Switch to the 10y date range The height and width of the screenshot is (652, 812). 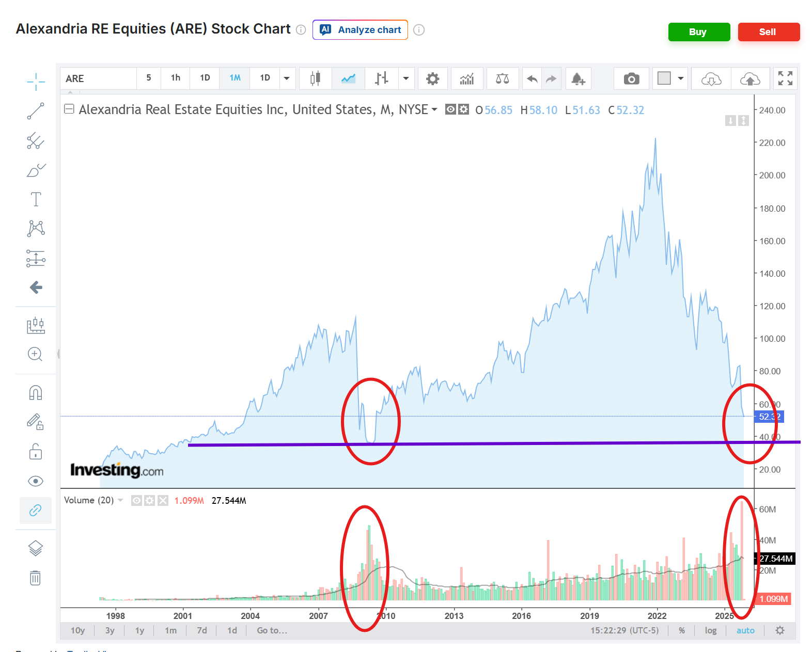(77, 630)
